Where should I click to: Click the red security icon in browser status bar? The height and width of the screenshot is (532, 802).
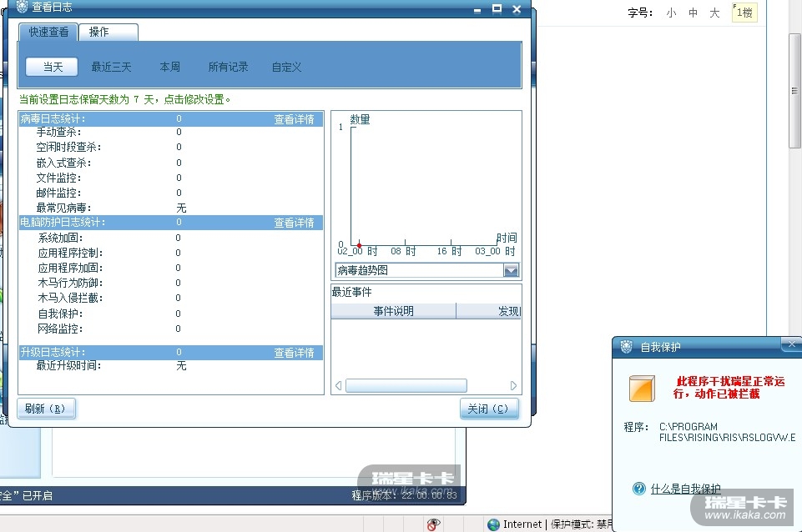pos(433,524)
